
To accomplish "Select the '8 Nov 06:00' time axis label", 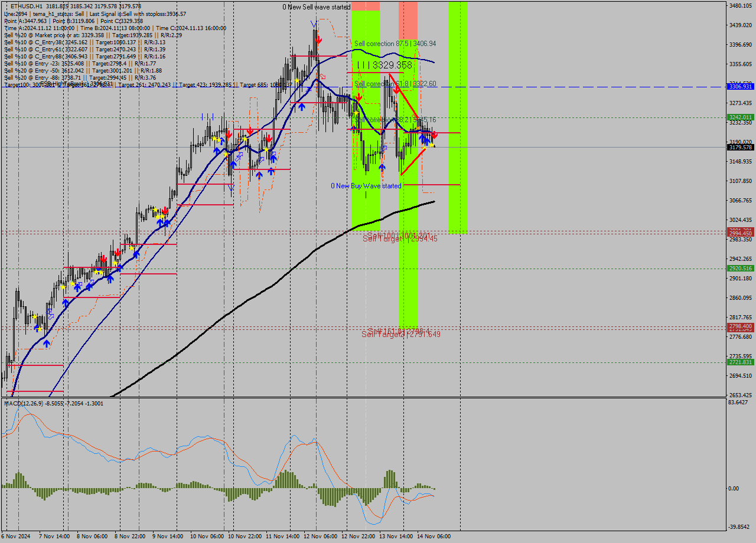I will click(92, 537).
